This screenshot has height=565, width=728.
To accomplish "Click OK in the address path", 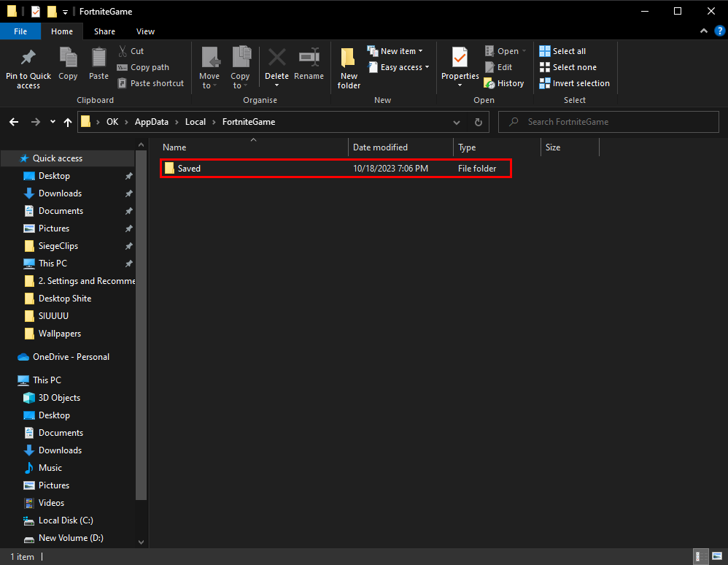I will pos(112,122).
